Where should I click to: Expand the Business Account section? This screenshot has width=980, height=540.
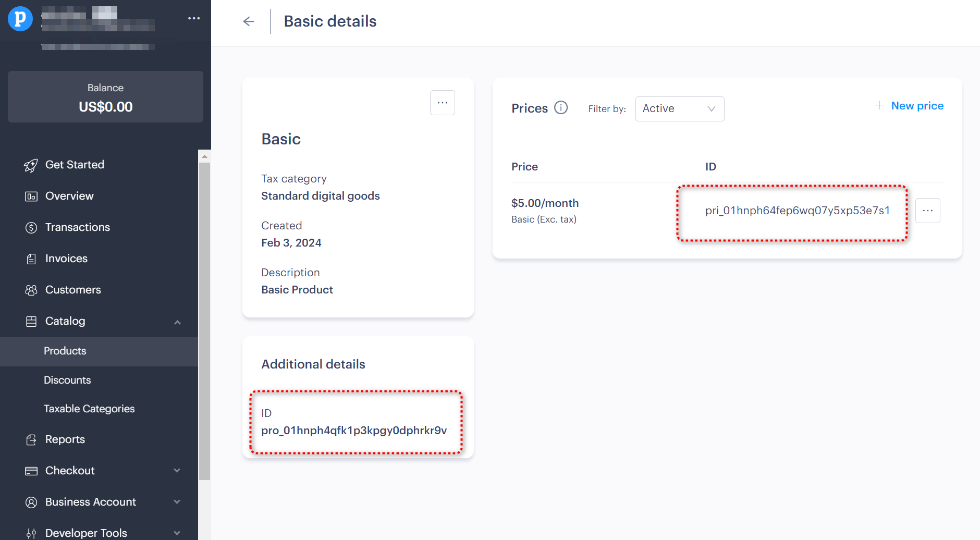coord(177,502)
